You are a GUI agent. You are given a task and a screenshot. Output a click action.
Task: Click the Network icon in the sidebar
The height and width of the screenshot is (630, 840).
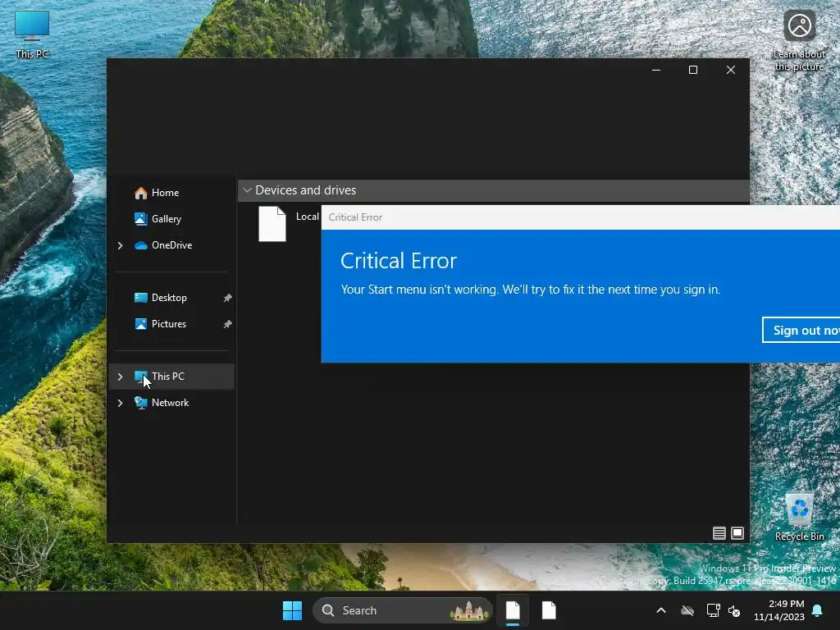point(141,403)
